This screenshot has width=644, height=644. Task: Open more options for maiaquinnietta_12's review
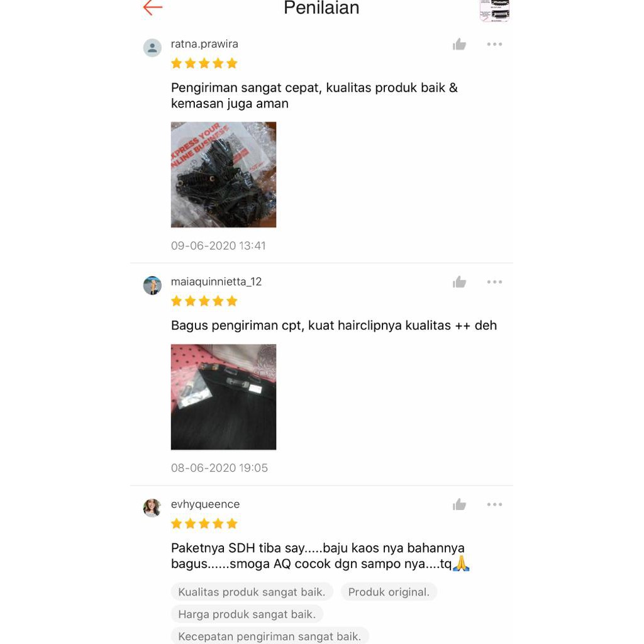point(494,282)
